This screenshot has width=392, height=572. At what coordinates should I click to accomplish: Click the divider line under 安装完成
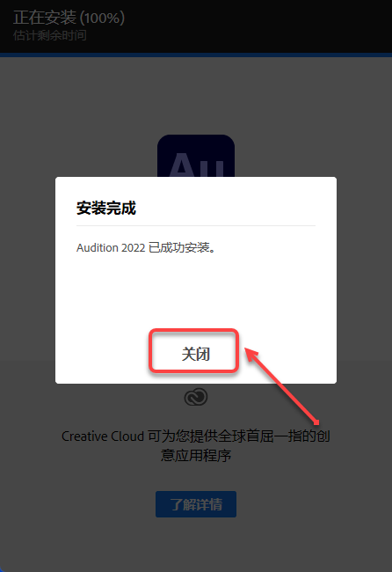(x=196, y=226)
